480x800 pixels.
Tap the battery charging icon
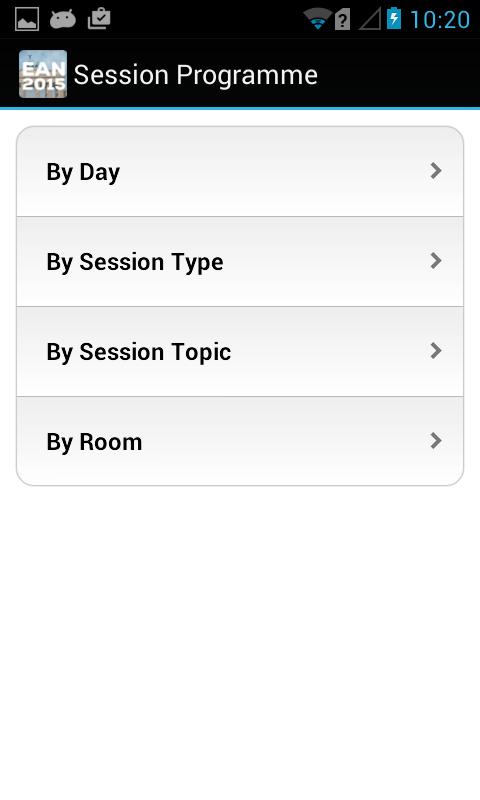[x=394, y=18]
